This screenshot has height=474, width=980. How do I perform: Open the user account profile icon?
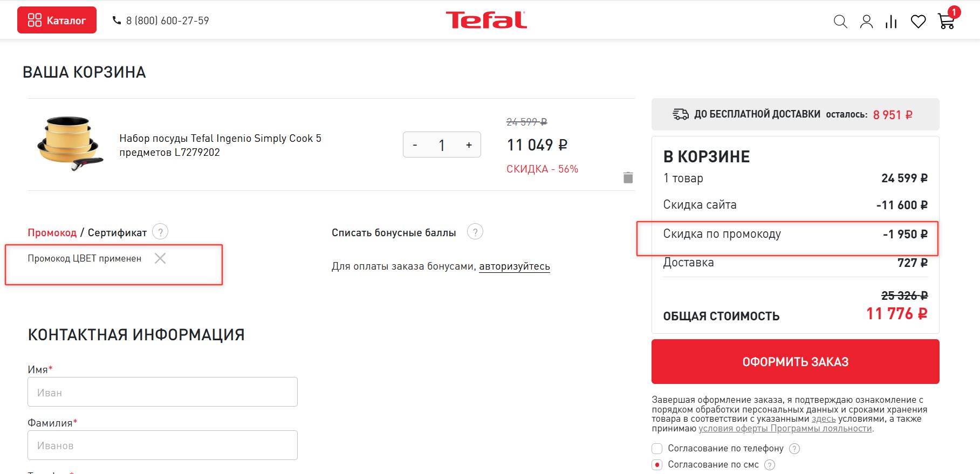(x=866, y=22)
